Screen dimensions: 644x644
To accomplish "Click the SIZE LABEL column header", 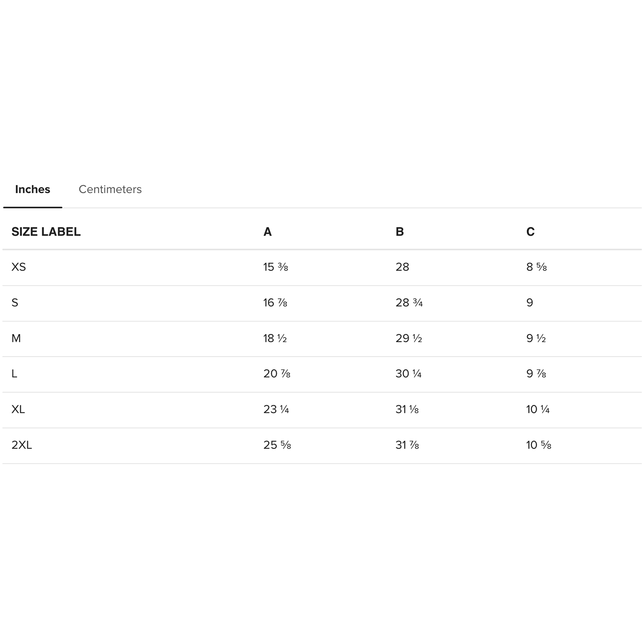I will [x=46, y=232].
